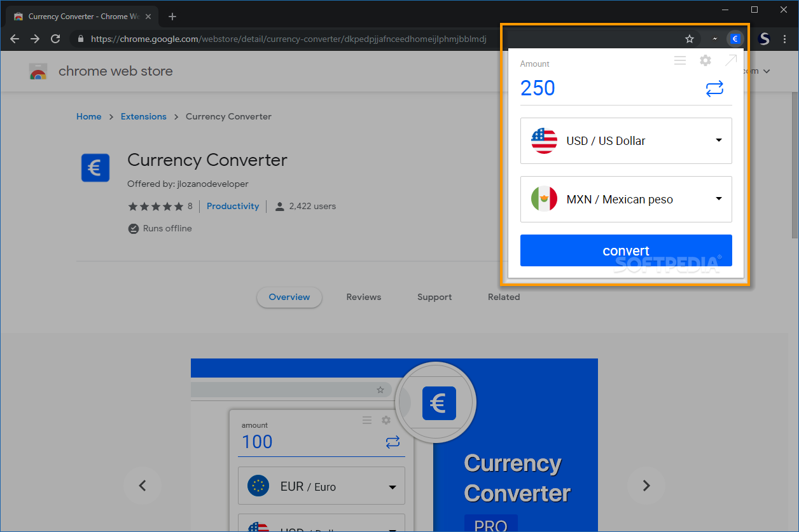
Task: Click the magnified euro icon in preview
Action: pyautogui.click(x=439, y=403)
